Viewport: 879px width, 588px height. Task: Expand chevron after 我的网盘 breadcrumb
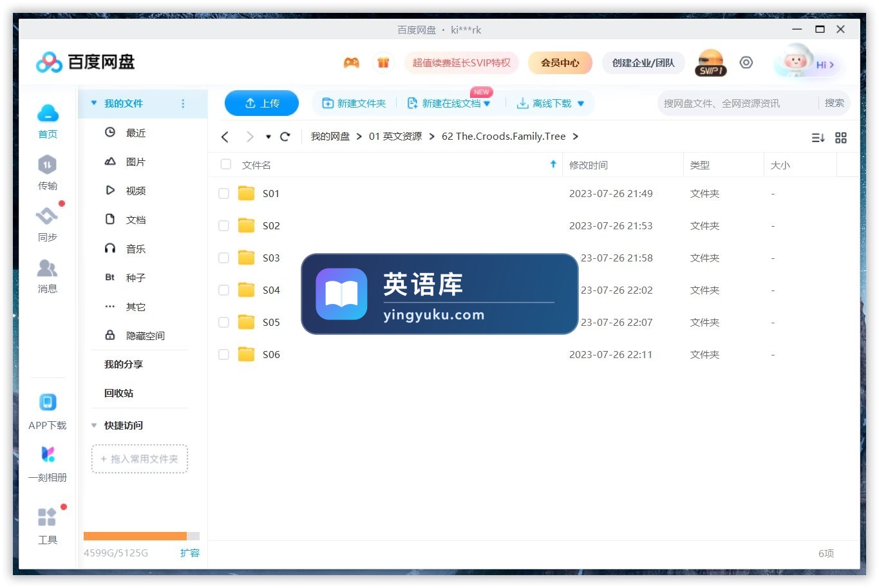coord(359,137)
